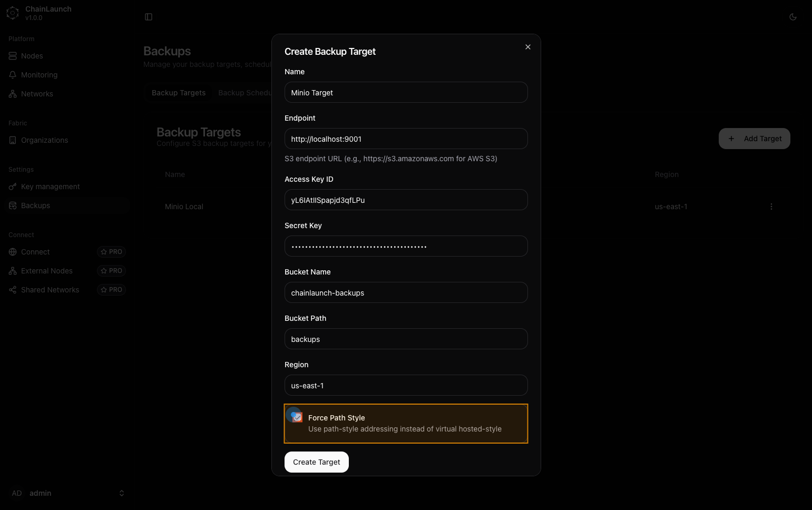Viewport: 812px width, 510px height.
Task: Open Key management settings
Action: click(50, 187)
